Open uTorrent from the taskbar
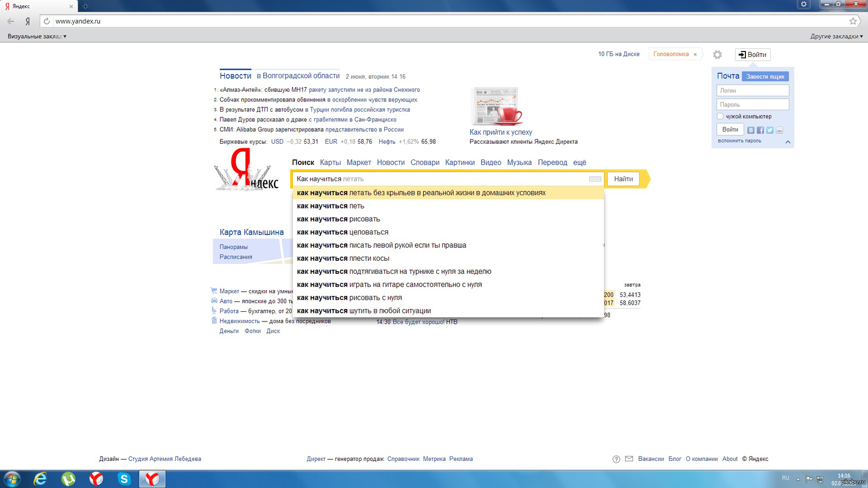Screen dimensions: 868x488 [68, 479]
